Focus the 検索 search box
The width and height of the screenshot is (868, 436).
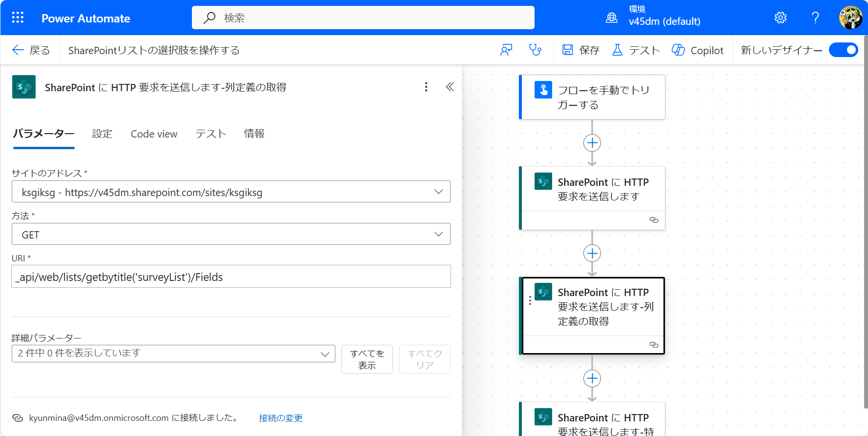[363, 18]
